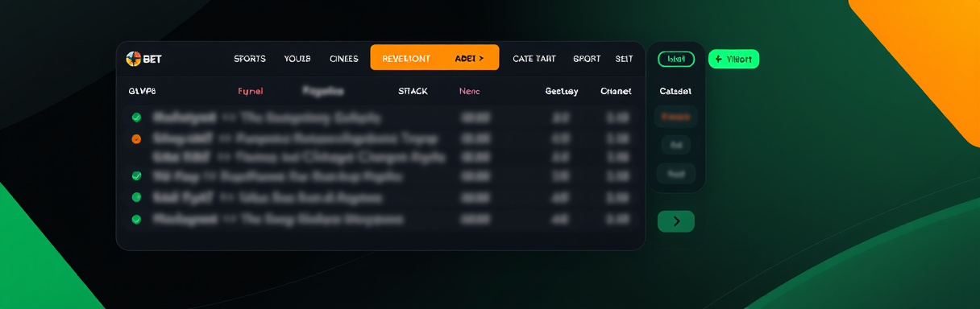Open the YOUIB menu item
The image size is (980, 309).
pos(297,59)
